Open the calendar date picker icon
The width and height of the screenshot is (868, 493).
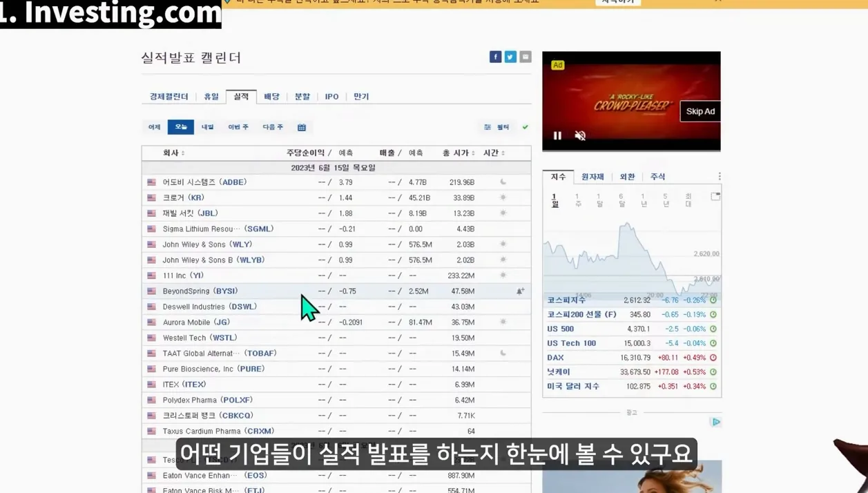(x=302, y=127)
